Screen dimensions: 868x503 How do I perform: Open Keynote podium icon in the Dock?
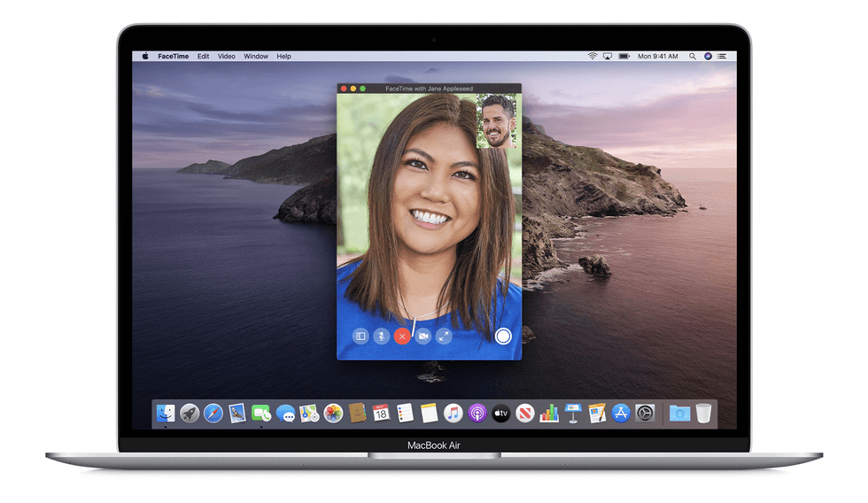click(x=573, y=413)
